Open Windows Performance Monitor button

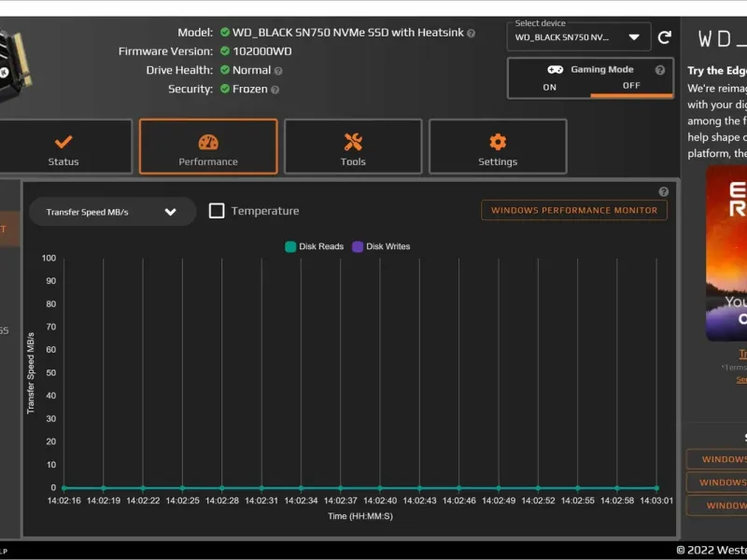pos(574,210)
